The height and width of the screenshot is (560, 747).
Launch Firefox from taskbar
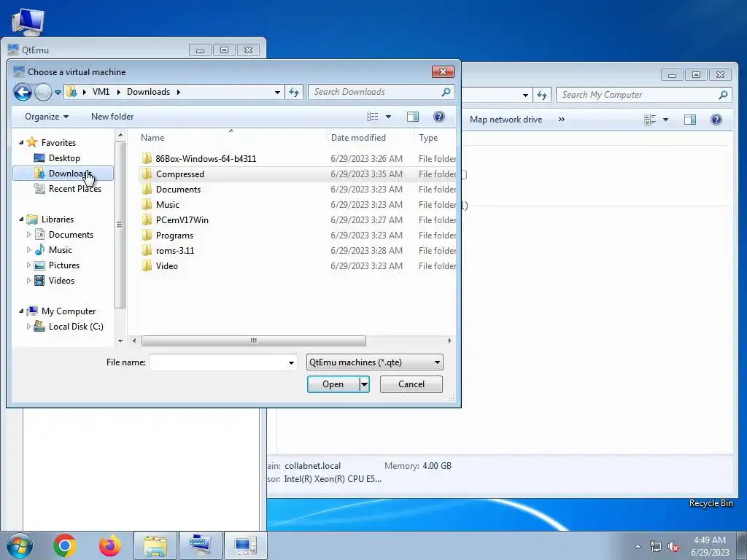point(109,545)
